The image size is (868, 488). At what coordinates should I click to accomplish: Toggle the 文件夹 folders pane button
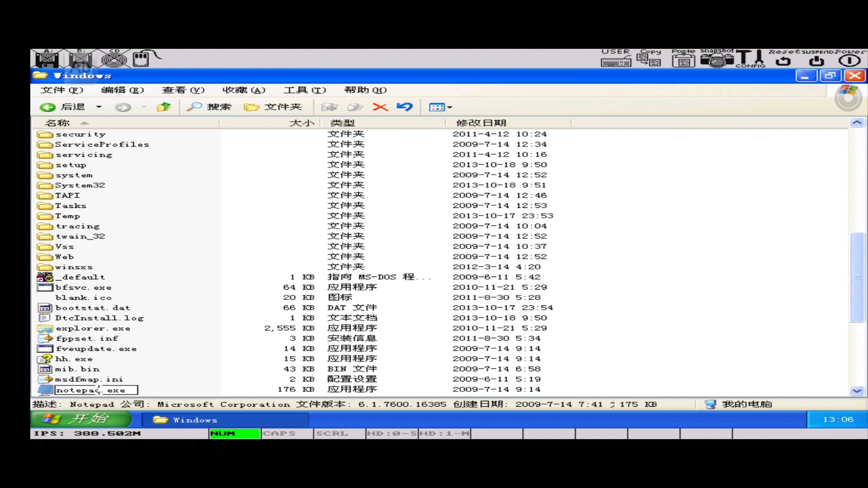(x=273, y=107)
